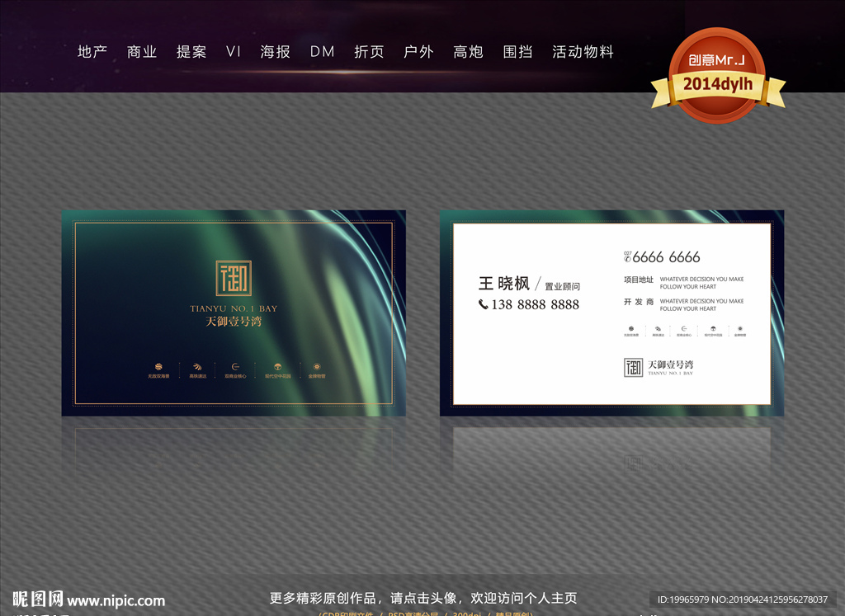Click the grey high-speed rail icon on white card
Image resolution: width=845 pixels, height=616 pixels.
pos(658,328)
